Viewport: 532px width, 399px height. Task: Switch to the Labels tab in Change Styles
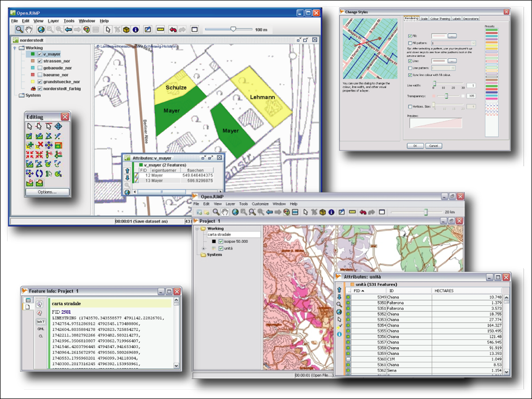456,19
